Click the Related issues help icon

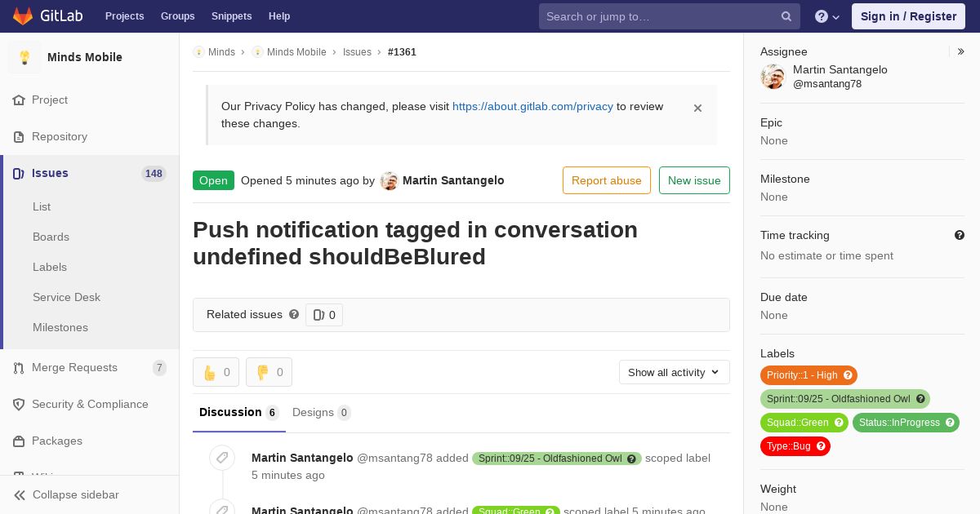(294, 314)
